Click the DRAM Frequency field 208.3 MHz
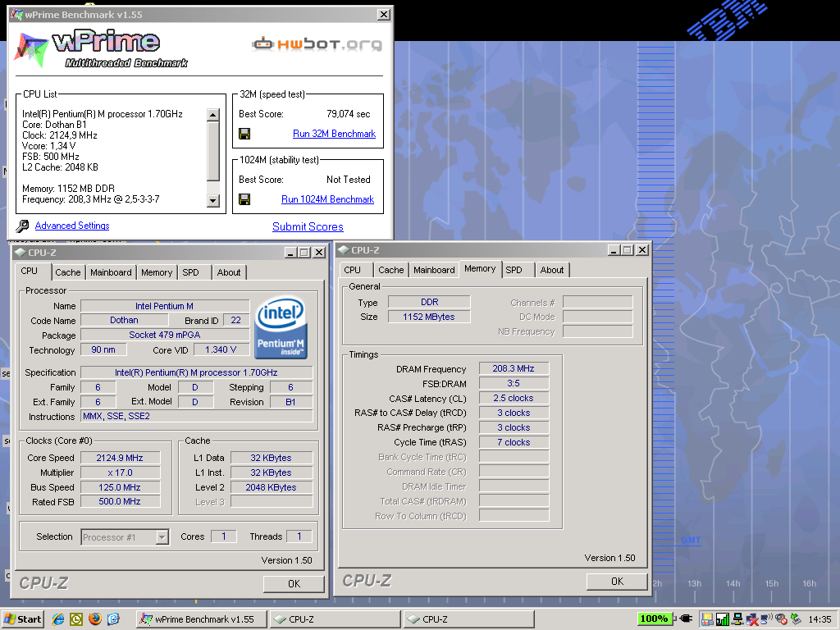This screenshot has height=630, width=840. tap(514, 368)
